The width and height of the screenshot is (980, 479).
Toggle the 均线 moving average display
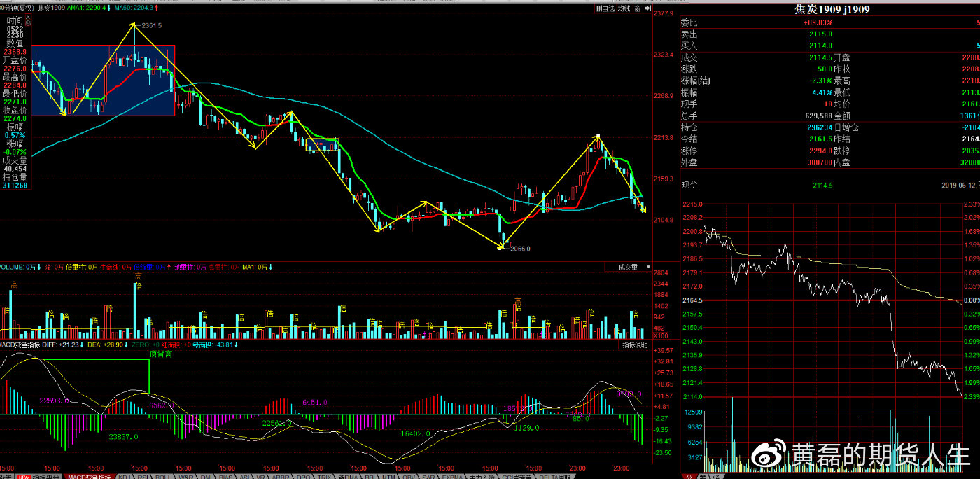click(624, 8)
